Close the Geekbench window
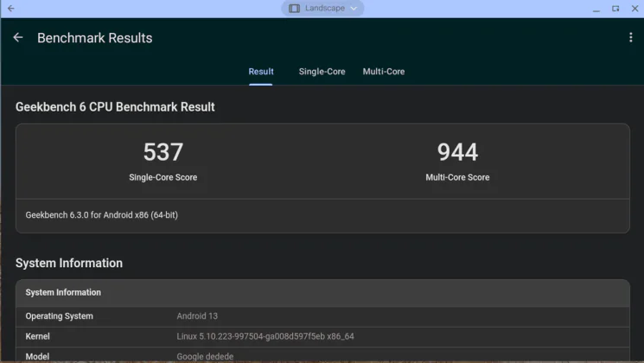644x363 pixels. pos(634,9)
